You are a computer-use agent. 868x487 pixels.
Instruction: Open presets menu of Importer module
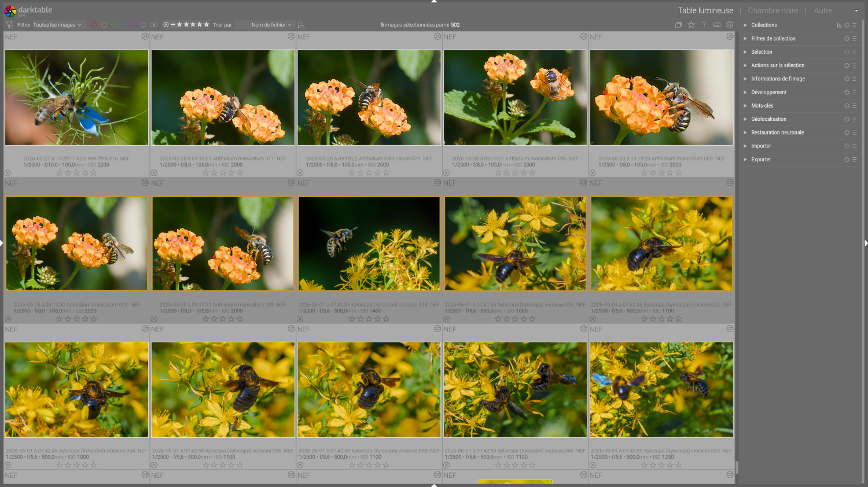(854, 146)
